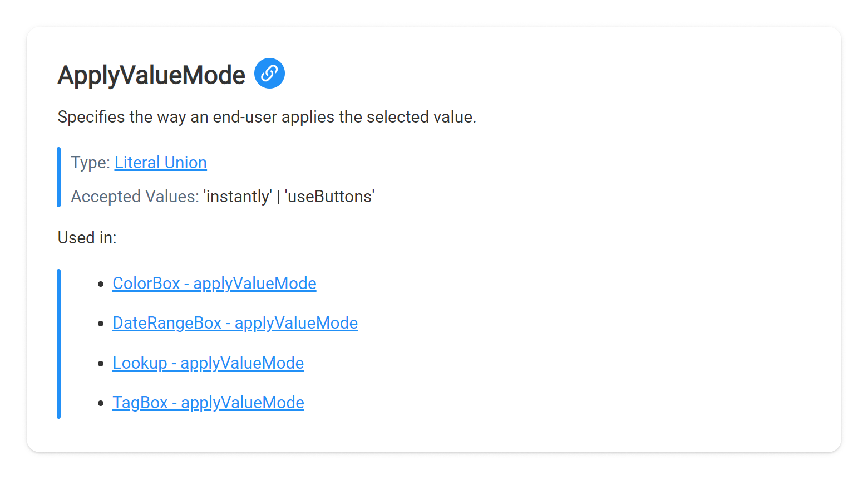Click the bullet point before DateRangeBox
Screen dimensions: 868x479
tap(101, 324)
